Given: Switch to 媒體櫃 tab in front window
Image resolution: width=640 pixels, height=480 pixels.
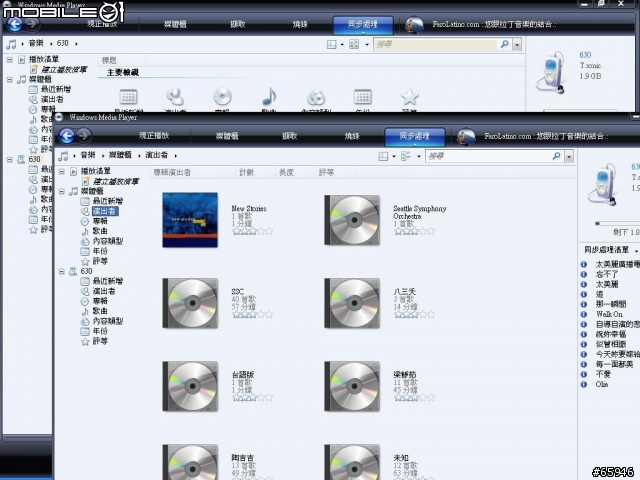Looking at the screenshot, I should click(x=227, y=136).
